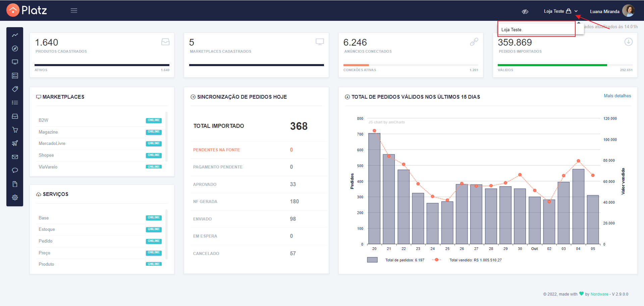The image size is (644, 306).
Task: Toggle the Total vendido legend marker
Action: [x=436, y=260]
